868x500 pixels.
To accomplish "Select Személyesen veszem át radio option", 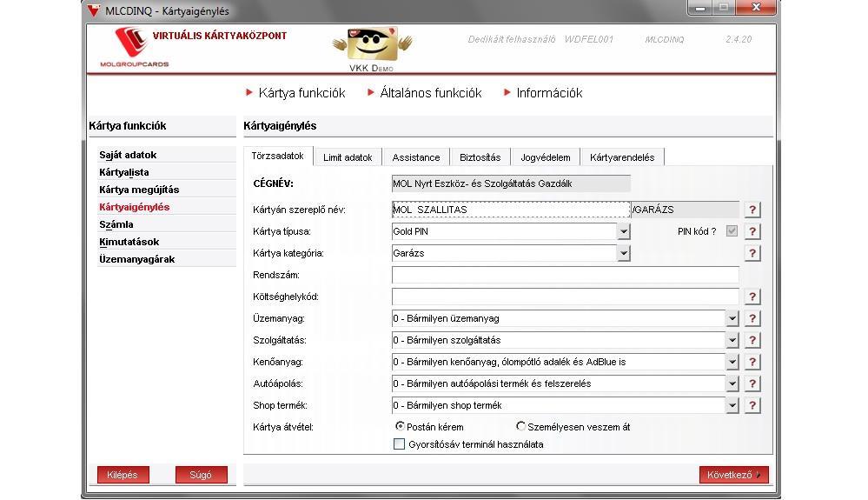I will coord(520,426).
